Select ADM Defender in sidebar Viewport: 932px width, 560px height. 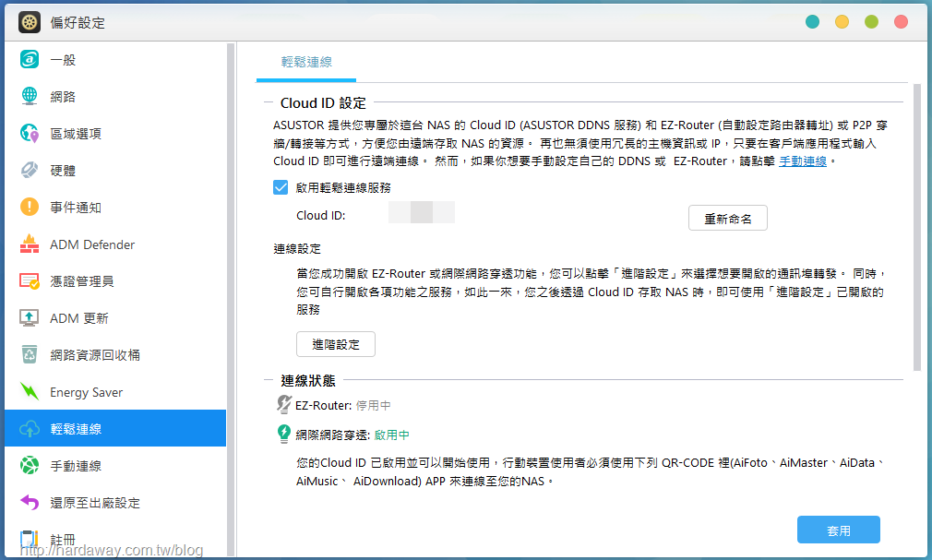pyautogui.click(x=115, y=244)
